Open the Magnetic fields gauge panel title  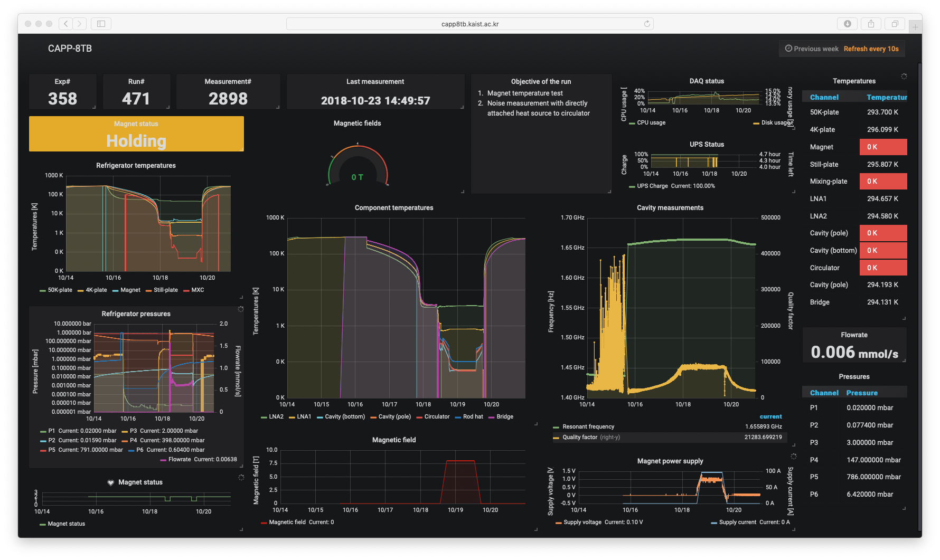click(x=357, y=124)
